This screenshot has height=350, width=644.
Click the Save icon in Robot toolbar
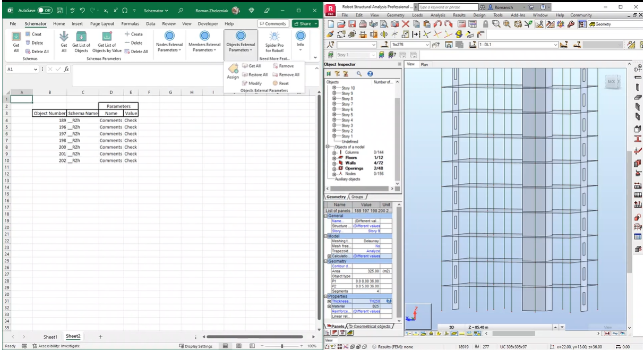(x=351, y=24)
